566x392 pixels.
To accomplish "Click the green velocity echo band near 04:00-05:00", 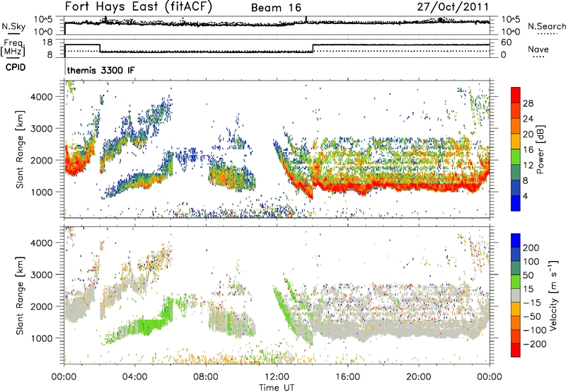I will click(150, 325).
